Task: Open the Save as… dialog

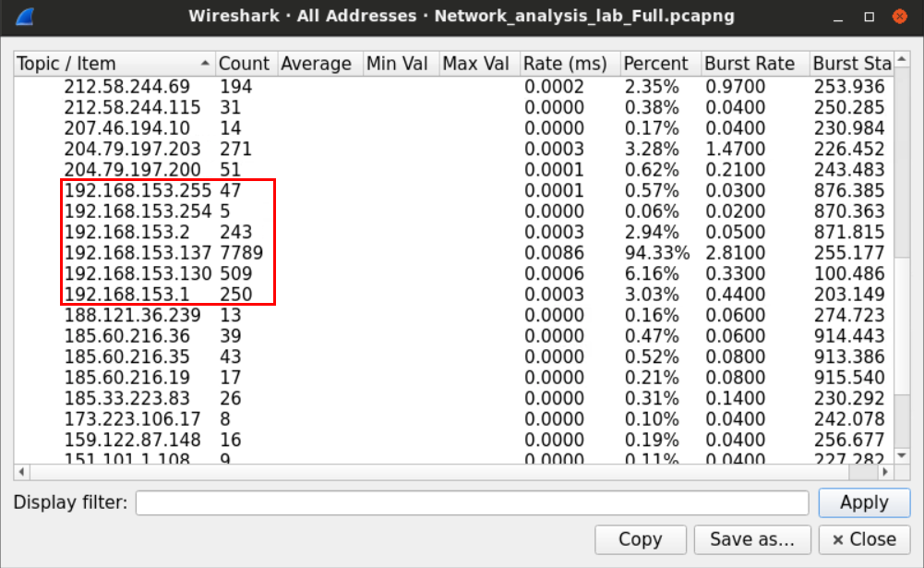Action: pyautogui.click(x=751, y=539)
